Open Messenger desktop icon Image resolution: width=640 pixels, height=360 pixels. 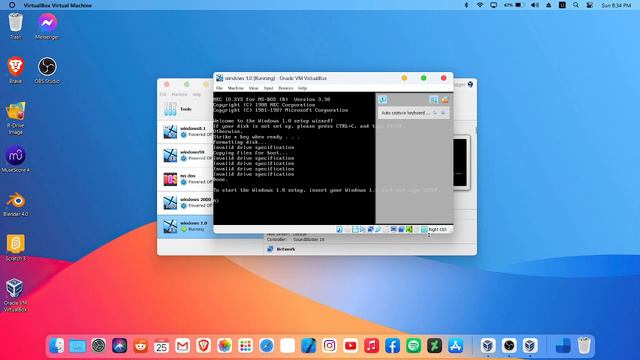pos(47,26)
